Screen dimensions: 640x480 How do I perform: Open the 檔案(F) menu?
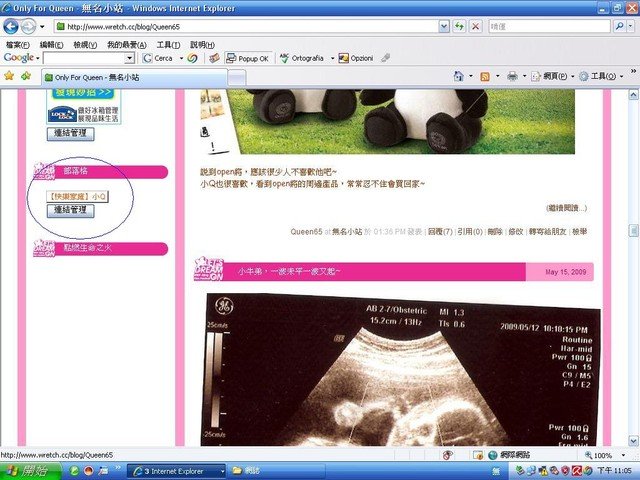pos(17,45)
